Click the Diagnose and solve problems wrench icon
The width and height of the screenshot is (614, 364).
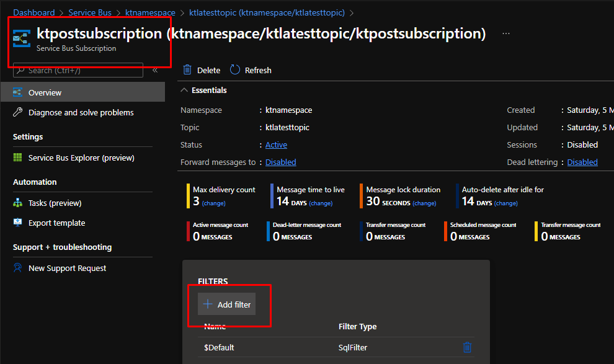[x=17, y=113]
